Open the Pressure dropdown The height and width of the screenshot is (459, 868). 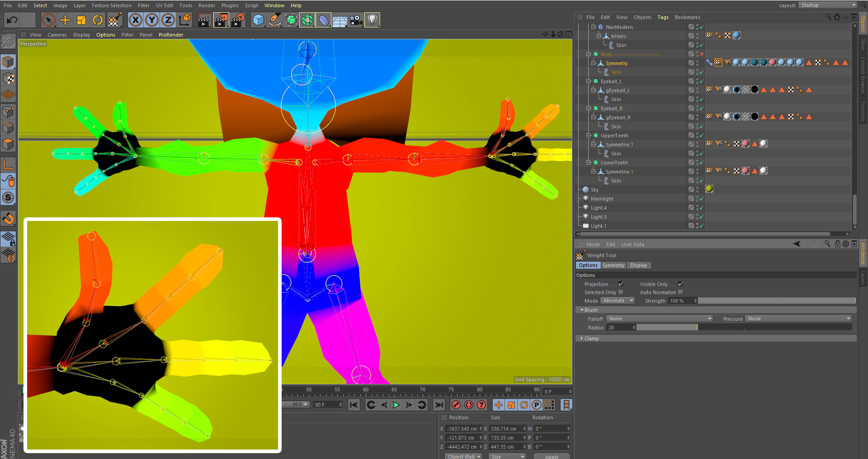[798, 318]
